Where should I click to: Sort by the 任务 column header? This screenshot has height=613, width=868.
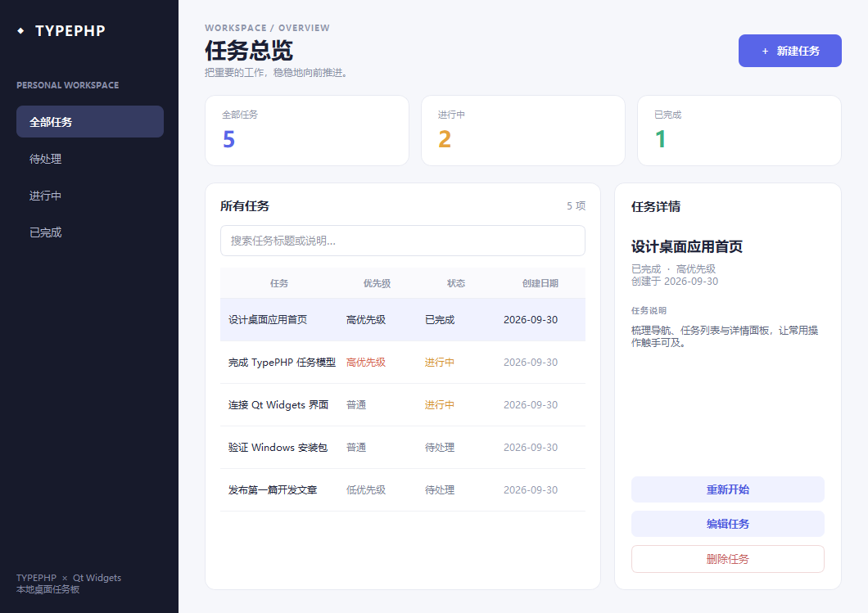click(279, 283)
